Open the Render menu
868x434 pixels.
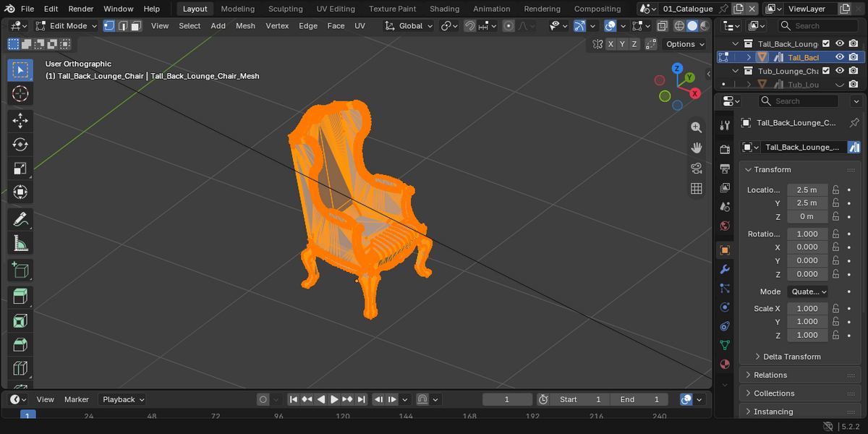click(81, 9)
